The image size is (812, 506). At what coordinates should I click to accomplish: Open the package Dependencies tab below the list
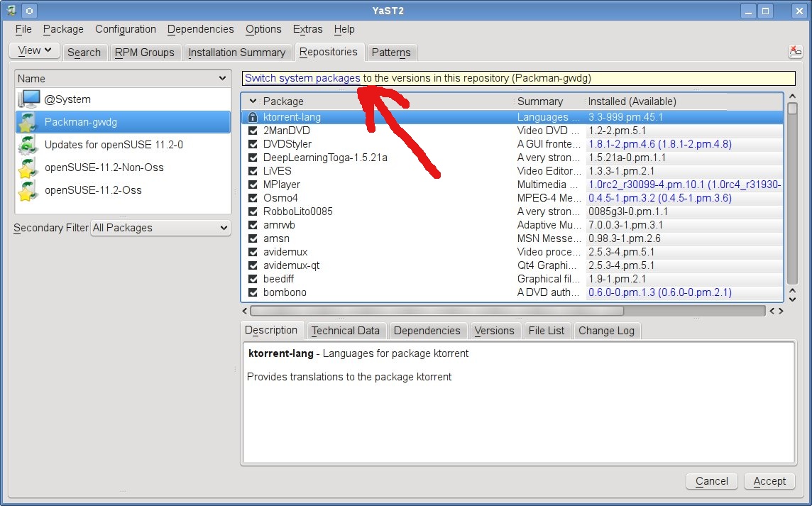click(427, 331)
